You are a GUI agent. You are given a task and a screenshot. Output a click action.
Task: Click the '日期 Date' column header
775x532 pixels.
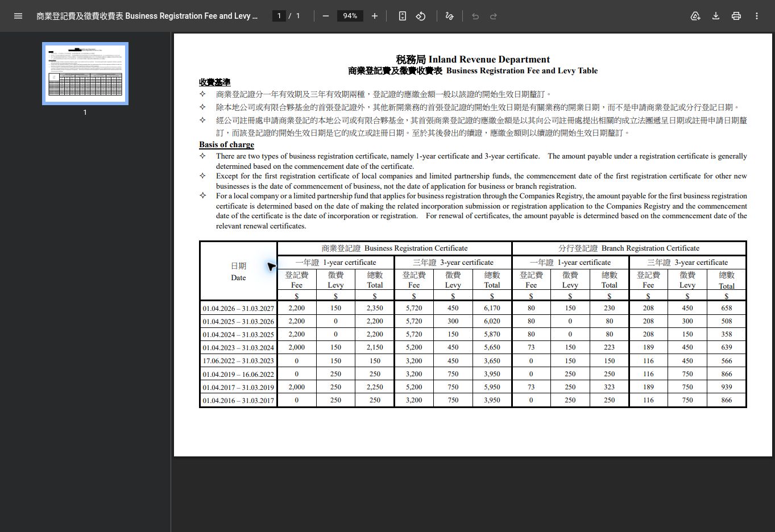pyautogui.click(x=238, y=272)
